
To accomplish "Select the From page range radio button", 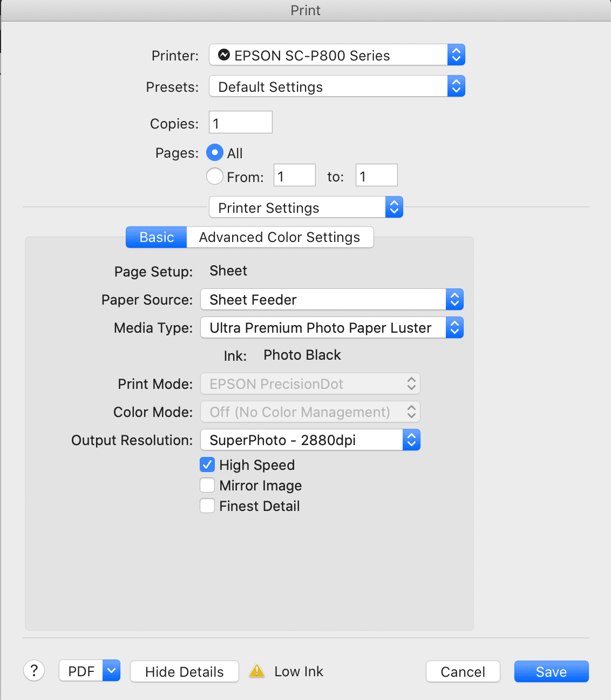I will pyautogui.click(x=215, y=176).
